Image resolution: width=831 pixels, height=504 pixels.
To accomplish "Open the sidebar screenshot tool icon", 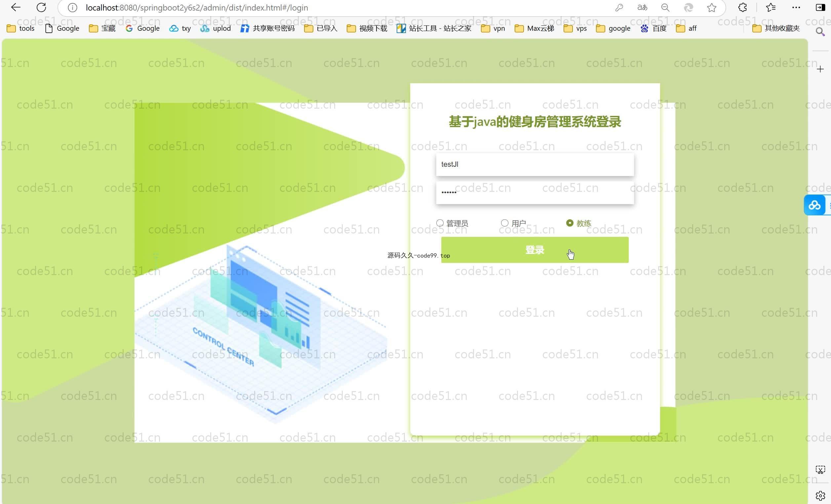I will pyautogui.click(x=820, y=470).
